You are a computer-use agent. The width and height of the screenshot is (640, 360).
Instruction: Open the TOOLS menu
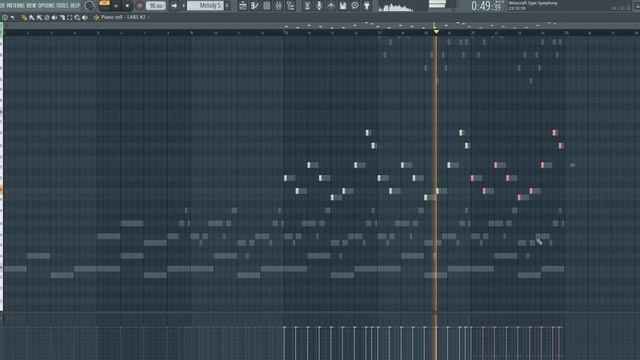(62, 6)
